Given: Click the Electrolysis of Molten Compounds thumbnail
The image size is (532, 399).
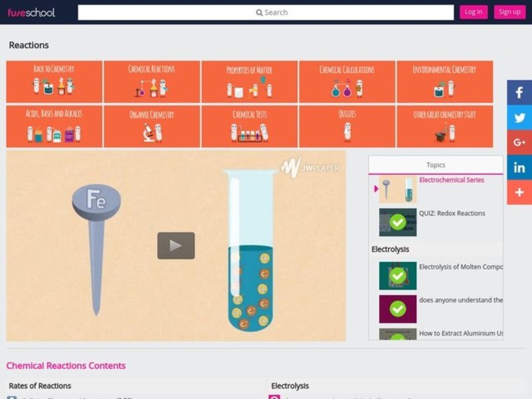Looking at the screenshot, I should coord(398,275).
